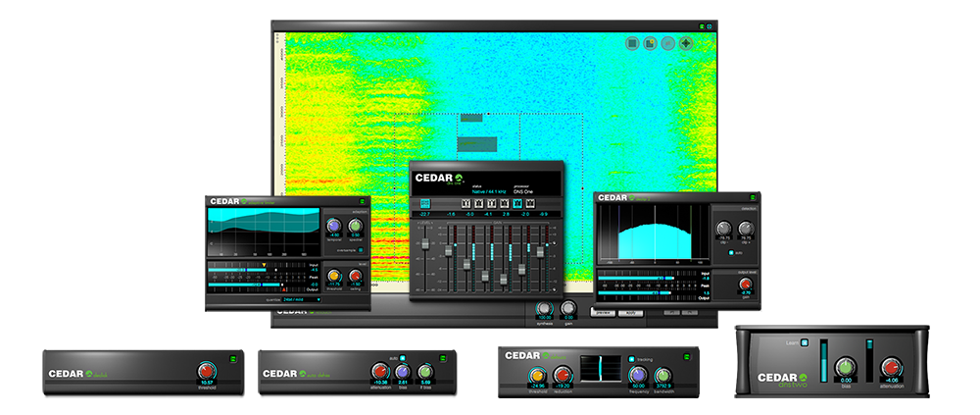Viewport: 980px width, 415px height.
Task: Click the third gain fader in DNS One
Action: point(485,276)
